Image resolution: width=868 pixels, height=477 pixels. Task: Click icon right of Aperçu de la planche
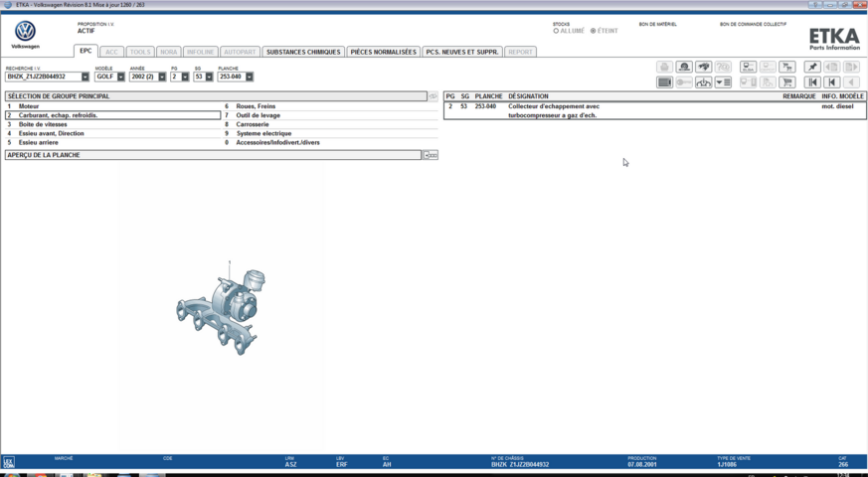point(431,155)
